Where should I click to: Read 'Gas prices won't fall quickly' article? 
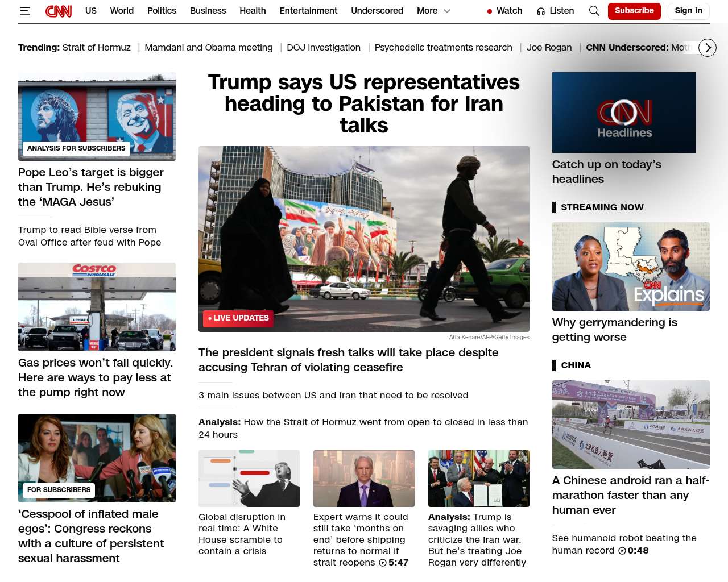(x=96, y=377)
